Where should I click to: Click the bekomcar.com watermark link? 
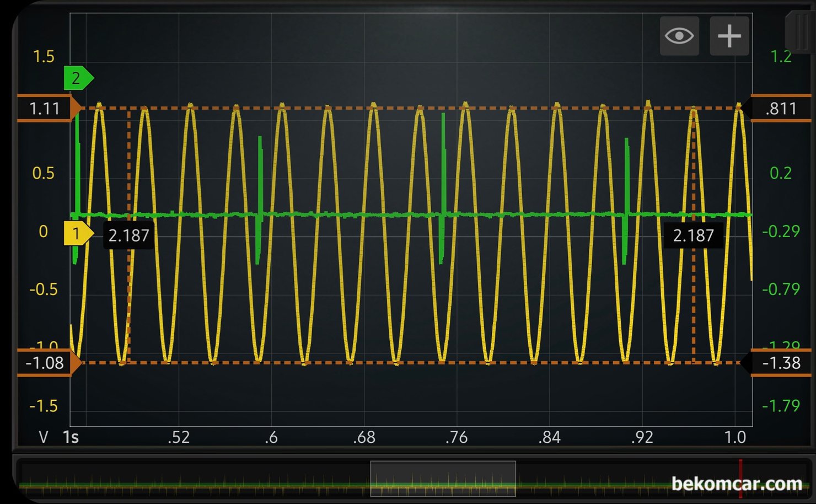pyautogui.click(x=737, y=484)
